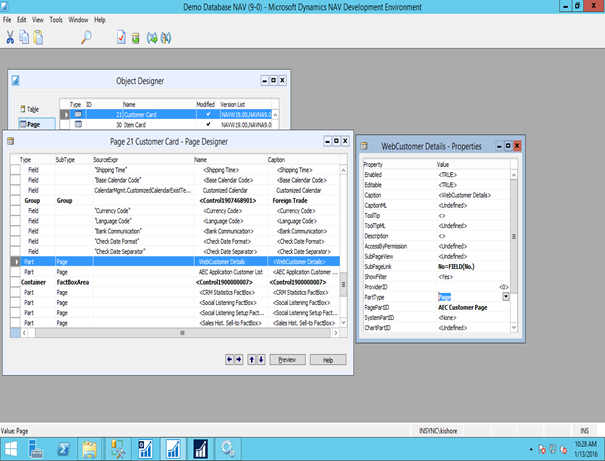Click the PagePartID value AEC Customer Page
Screen dimensions: 605x461
(x=463, y=307)
